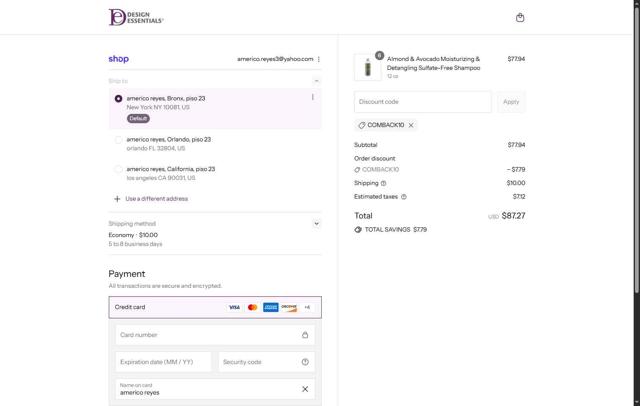
Task: Click the americo.reyes3@yahoo.com email text
Action: pyautogui.click(x=275, y=59)
